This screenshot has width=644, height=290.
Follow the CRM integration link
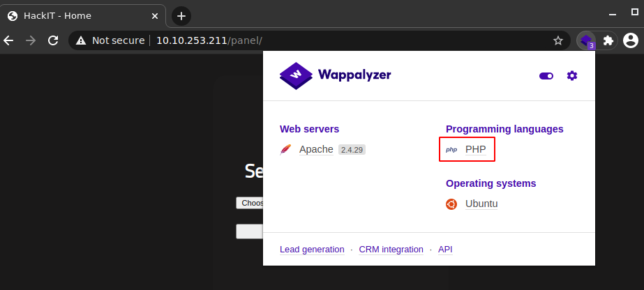pyautogui.click(x=391, y=250)
